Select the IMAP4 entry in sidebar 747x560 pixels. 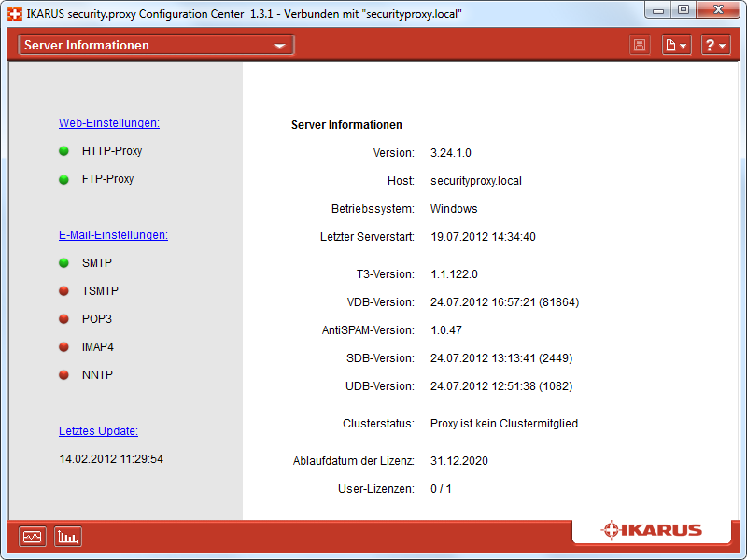(98, 347)
